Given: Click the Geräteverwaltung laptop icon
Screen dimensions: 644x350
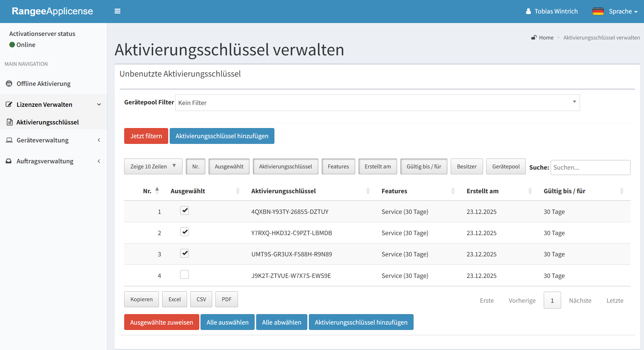Looking at the screenshot, I should pos(9,140).
